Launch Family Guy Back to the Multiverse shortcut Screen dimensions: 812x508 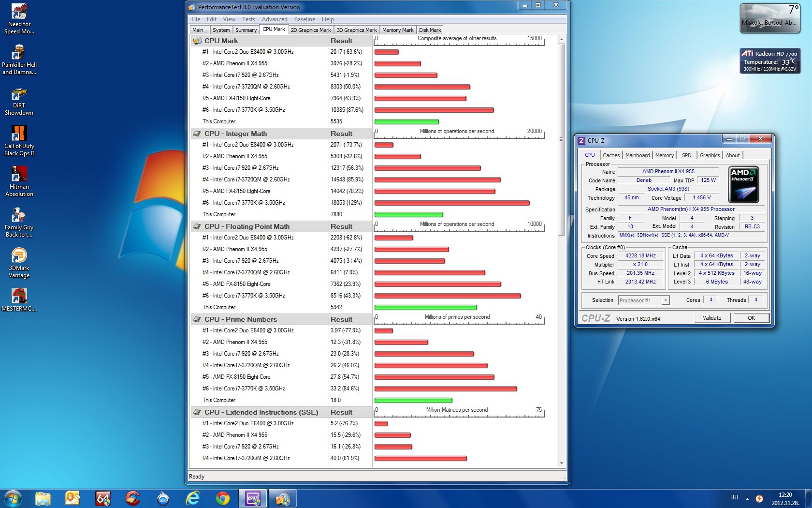click(x=19, y=223)
